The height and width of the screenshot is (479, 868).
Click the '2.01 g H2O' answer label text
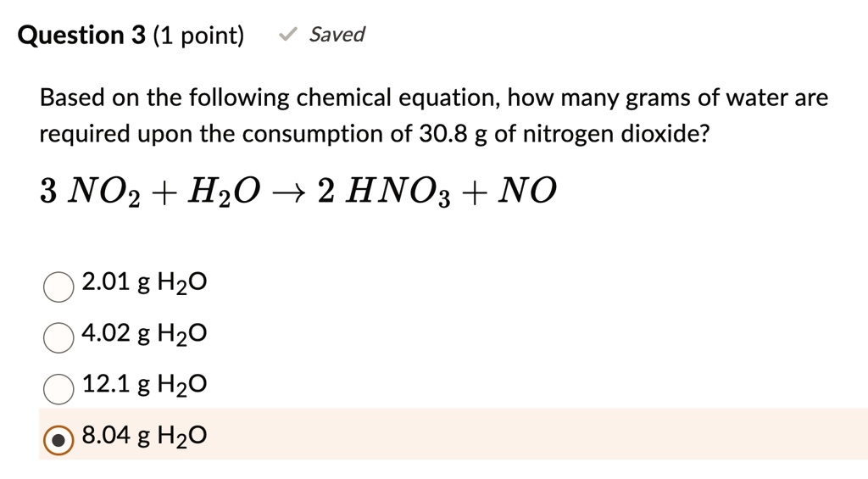point(144,282)
